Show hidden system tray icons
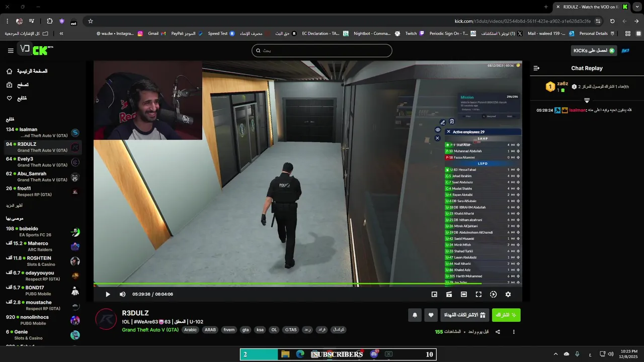644x362 pixels. (x=555, y=354)
